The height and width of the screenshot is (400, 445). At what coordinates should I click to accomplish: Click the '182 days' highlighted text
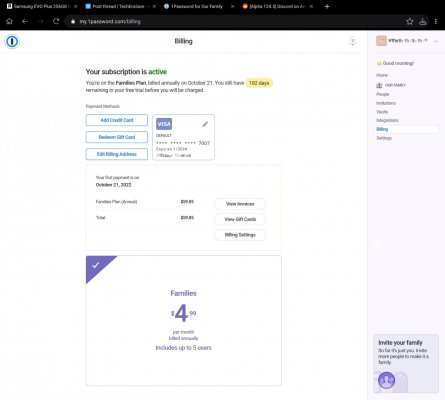259,83
